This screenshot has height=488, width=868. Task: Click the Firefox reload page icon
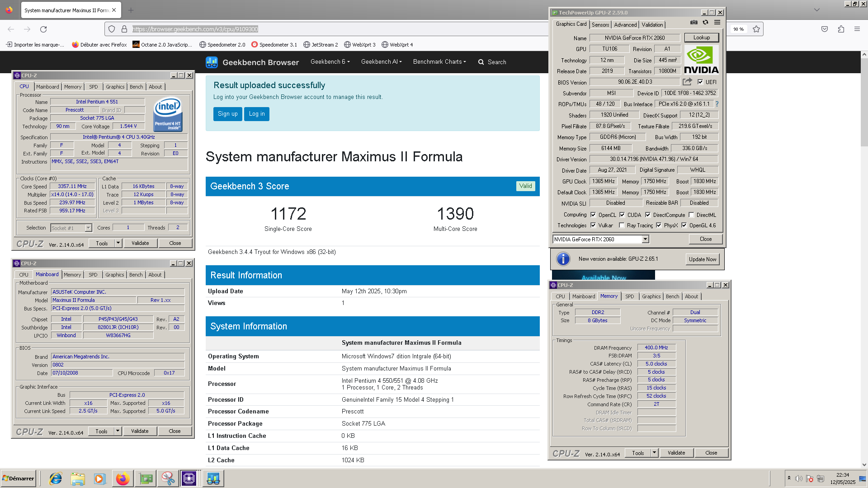click(x=43, y=29)
